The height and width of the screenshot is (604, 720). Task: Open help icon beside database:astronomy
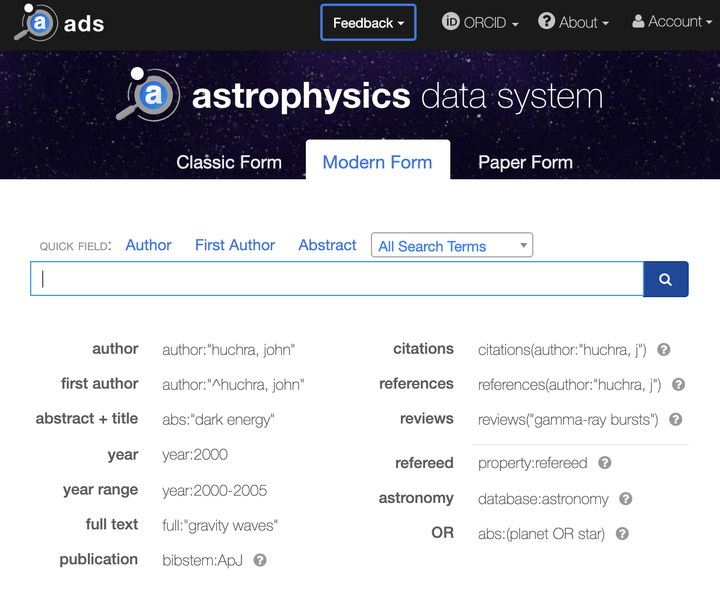pyautogui.click(x=625, y=498)
